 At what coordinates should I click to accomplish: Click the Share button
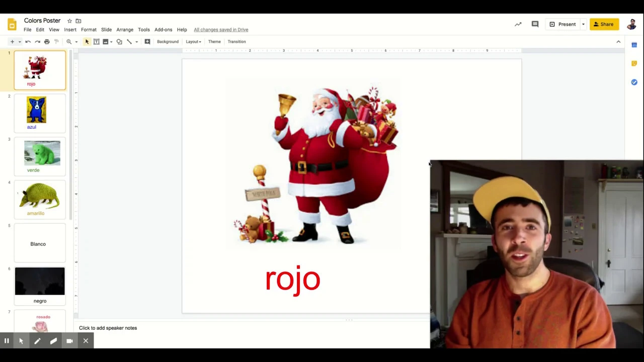click(604, 24)
